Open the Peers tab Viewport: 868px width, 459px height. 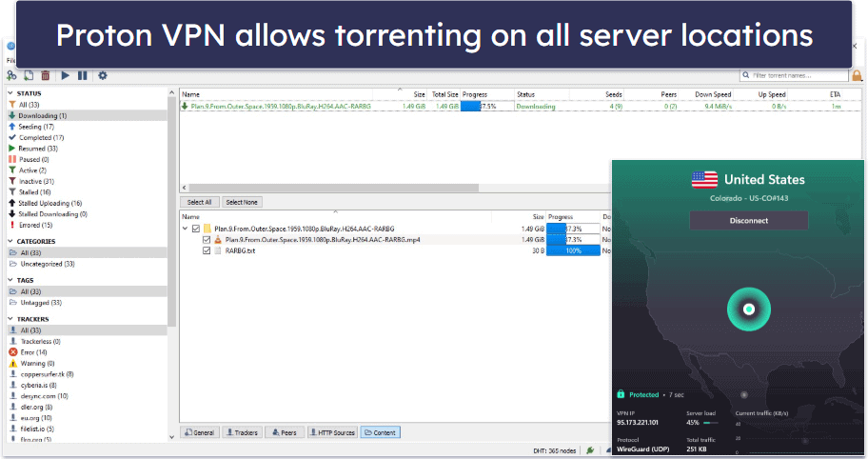coord(285,432)
